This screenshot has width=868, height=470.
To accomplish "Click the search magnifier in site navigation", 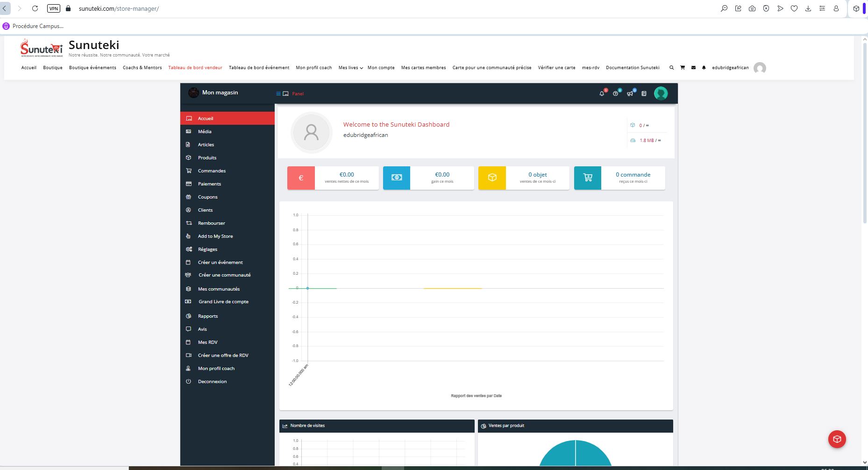I will (x=672, y=68).
